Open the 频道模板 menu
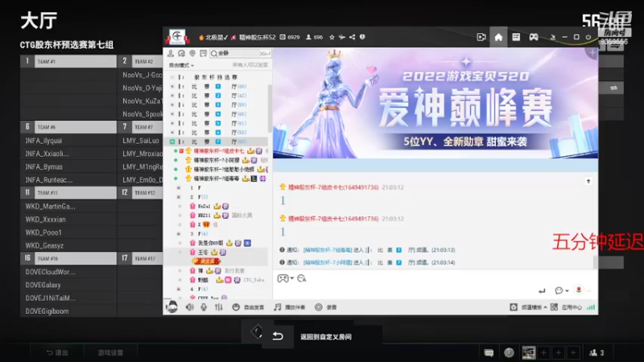 click(x=528, y=307)
